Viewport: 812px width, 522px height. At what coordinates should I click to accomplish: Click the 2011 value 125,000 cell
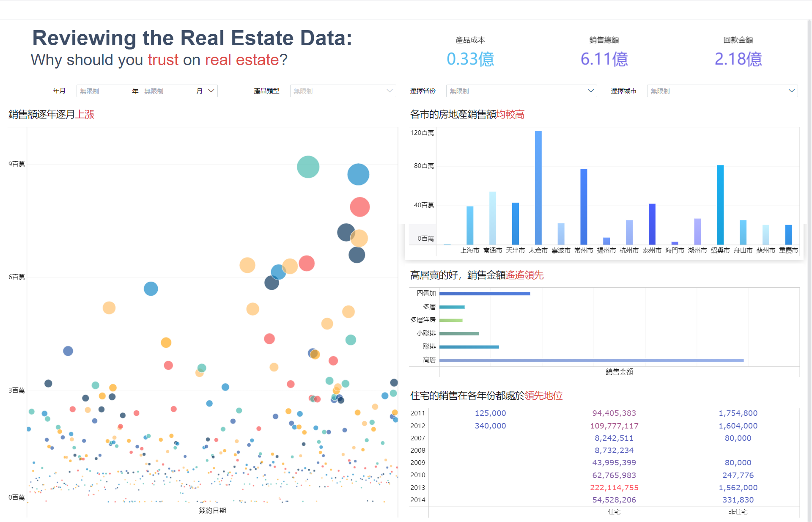click(x=490, y=413)
